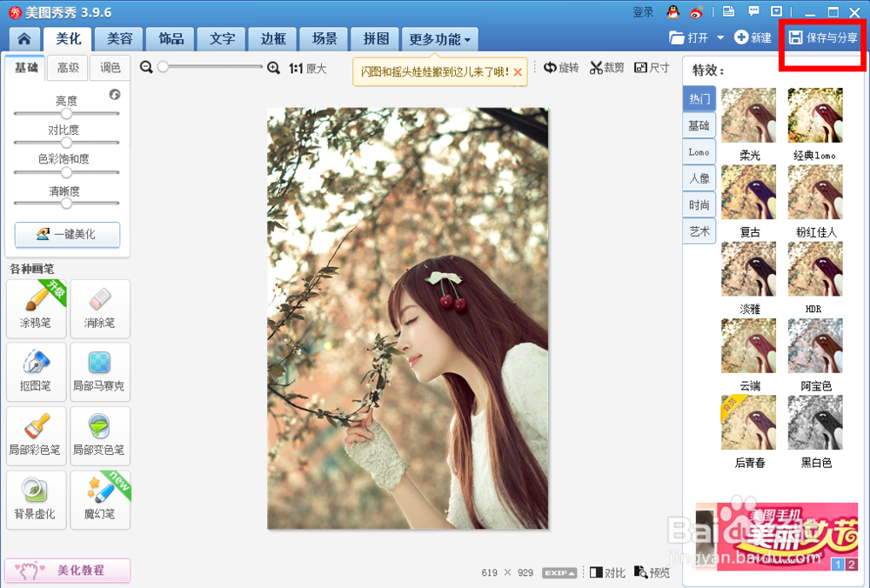Open the 更多功能 dropdown menu
870x588 pixels.
pyautogui.click(x=439, y=39)
